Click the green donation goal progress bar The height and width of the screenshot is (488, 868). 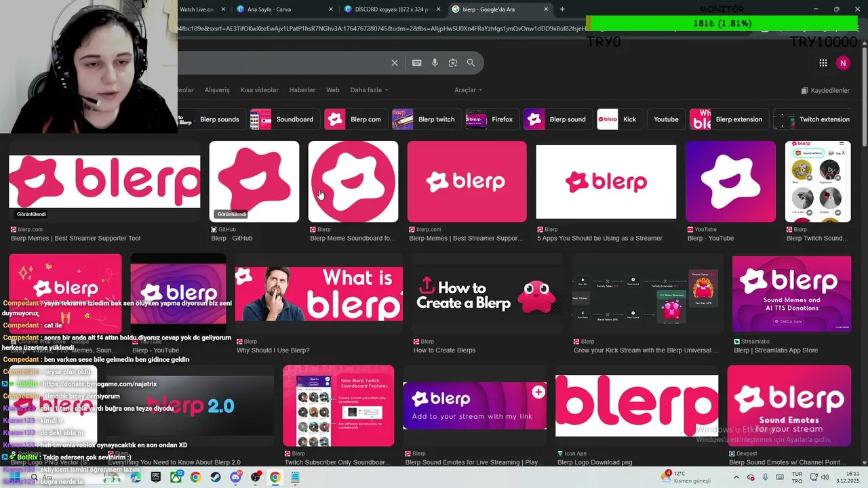point(722,23)
